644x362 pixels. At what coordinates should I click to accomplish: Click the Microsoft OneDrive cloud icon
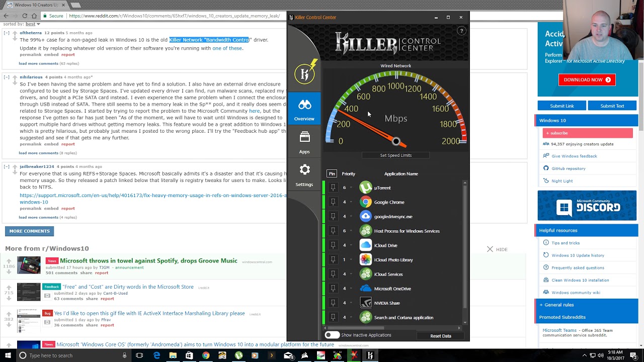pyautogui.click(x=366, y=289)
